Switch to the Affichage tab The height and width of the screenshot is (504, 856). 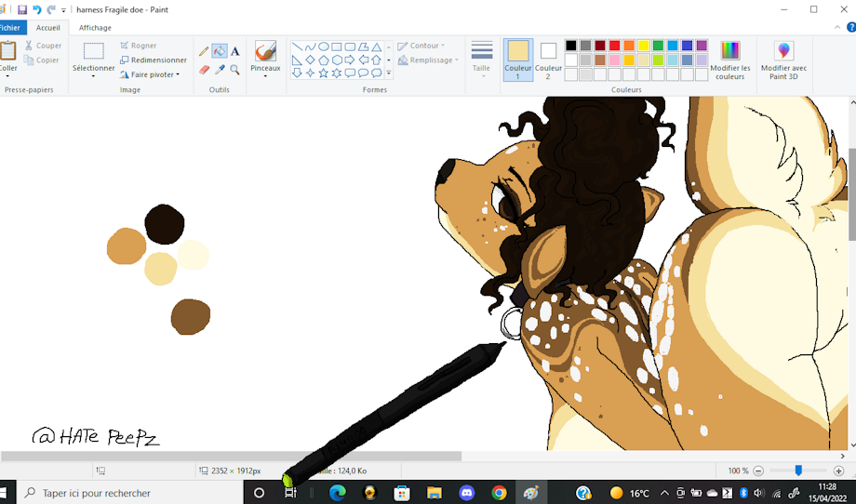[x=95, y=28]
